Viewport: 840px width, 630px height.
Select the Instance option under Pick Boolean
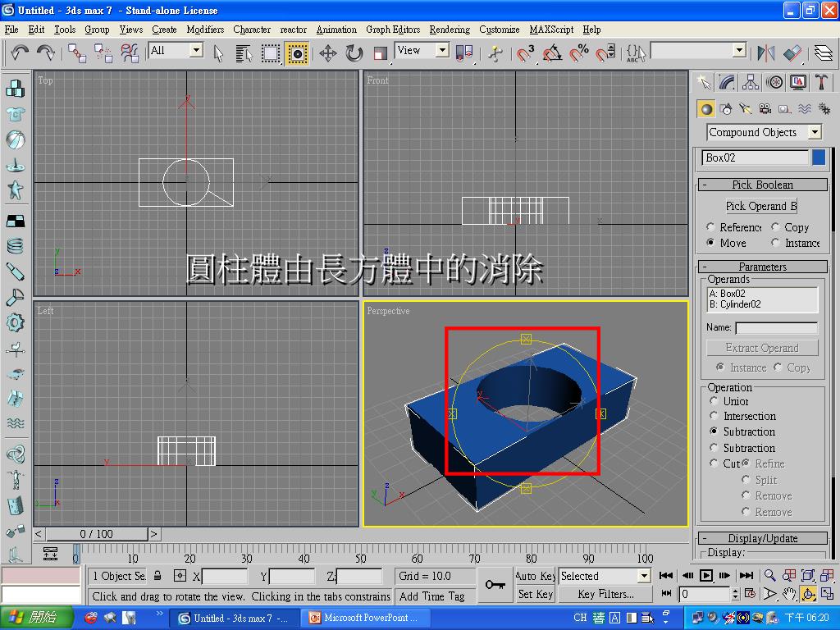click(775, 242)
